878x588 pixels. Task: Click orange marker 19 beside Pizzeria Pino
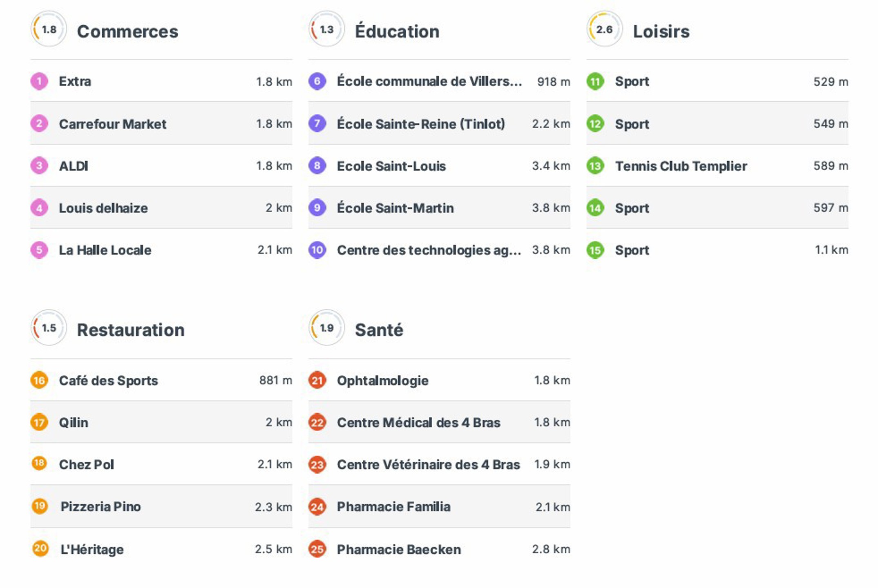click(x=40, y=506)
